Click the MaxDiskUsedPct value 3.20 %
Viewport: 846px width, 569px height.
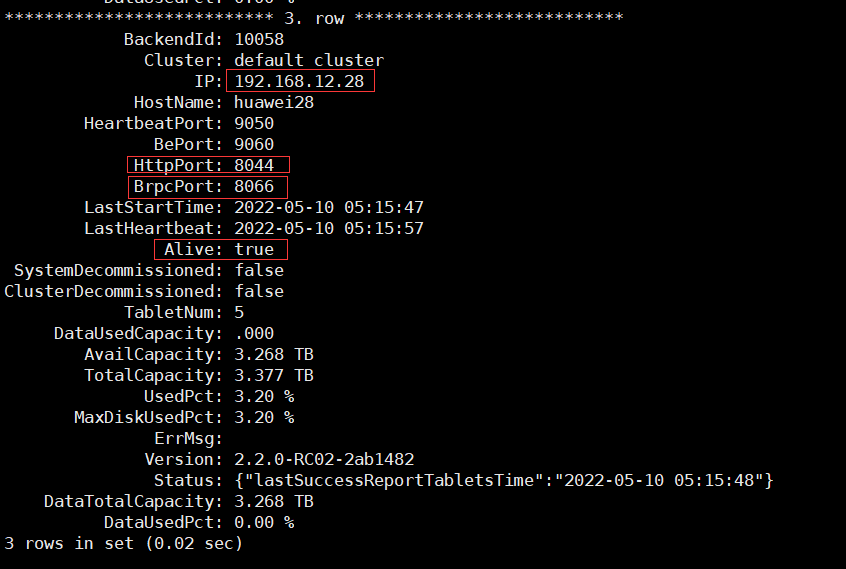click(264, 417)
